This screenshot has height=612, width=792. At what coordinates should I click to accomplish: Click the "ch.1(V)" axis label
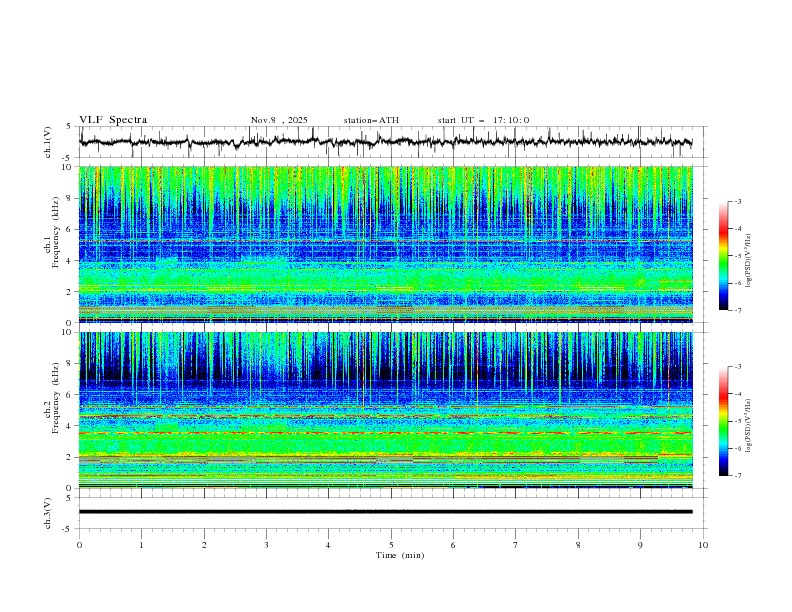point(48,142)
